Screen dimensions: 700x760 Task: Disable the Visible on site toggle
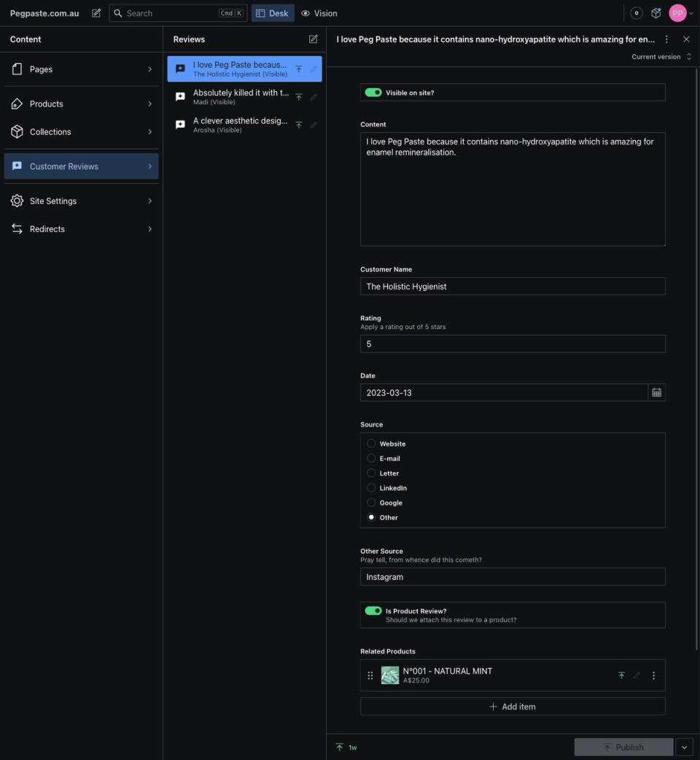tap(374, 93)
